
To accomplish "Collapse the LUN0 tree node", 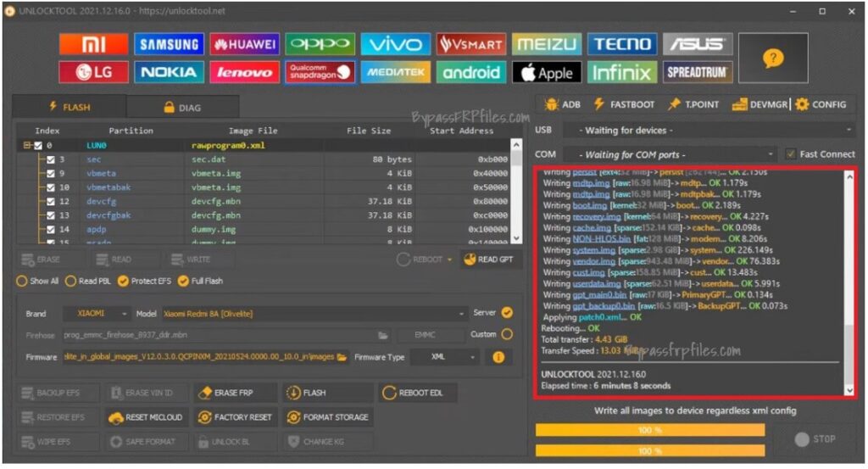I will coord(26,146).
